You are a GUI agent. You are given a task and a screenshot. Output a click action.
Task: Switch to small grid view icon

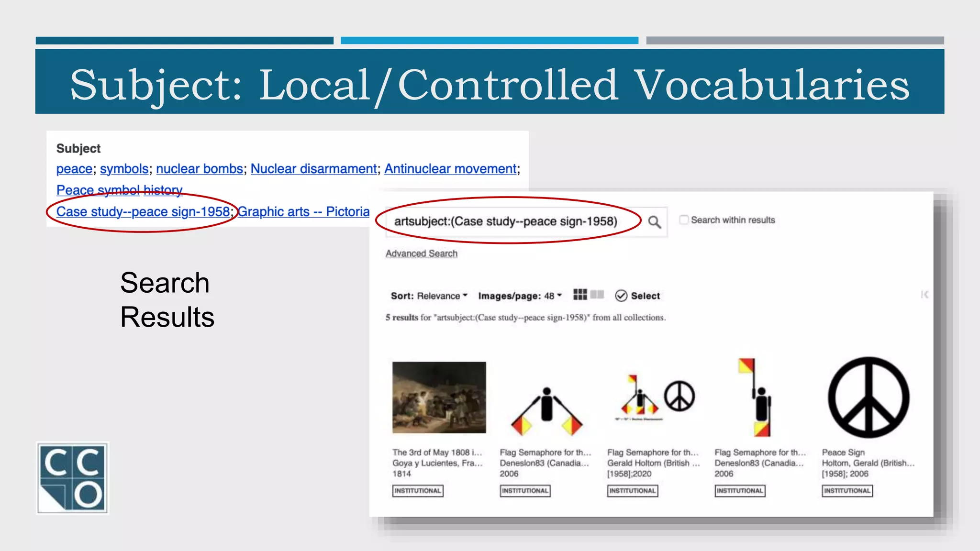[580, 295]
